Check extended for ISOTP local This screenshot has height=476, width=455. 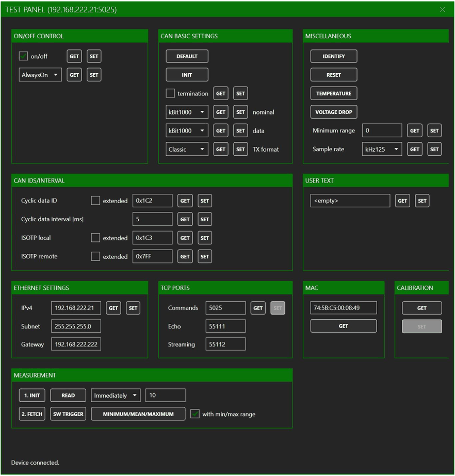[95, 238]
